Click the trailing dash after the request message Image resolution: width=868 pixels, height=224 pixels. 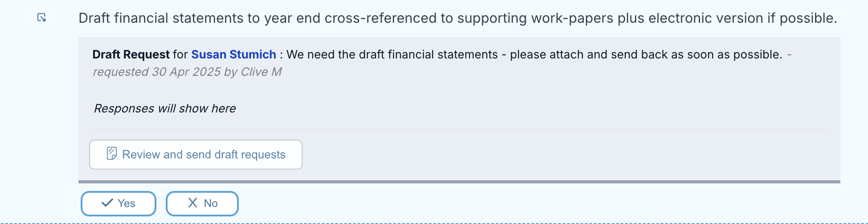coord(789,54)
